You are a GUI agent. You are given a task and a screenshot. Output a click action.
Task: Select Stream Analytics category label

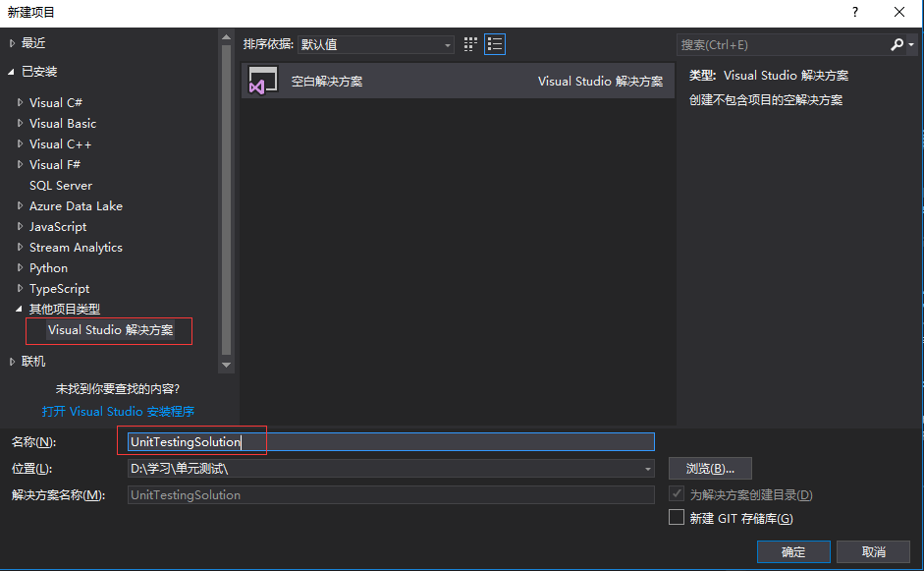pyautogui.click(x=76, y=247)
